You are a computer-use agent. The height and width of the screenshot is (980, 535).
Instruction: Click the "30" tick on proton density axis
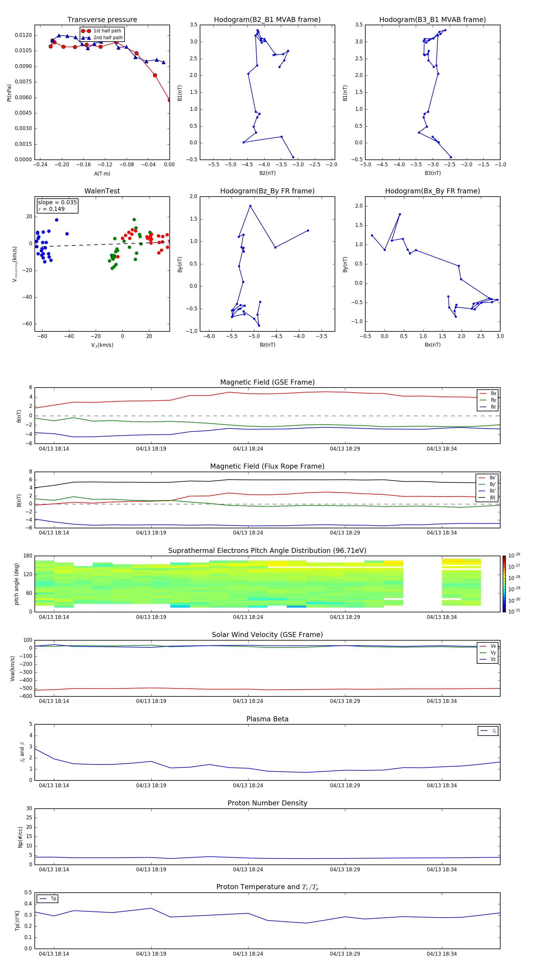point(29,809)
